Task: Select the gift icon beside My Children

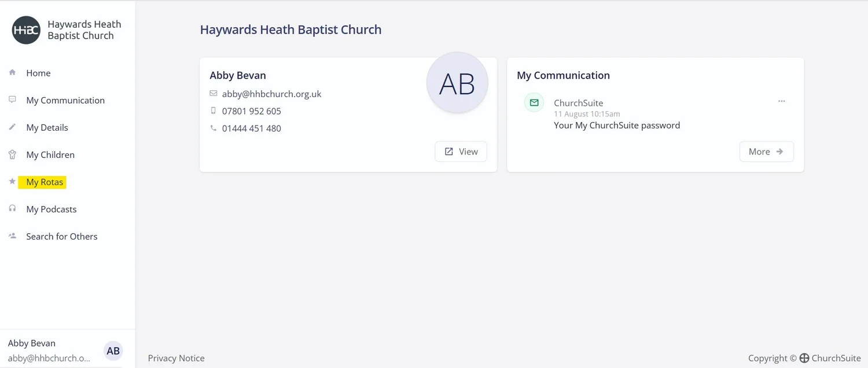Action: [12, 154]
